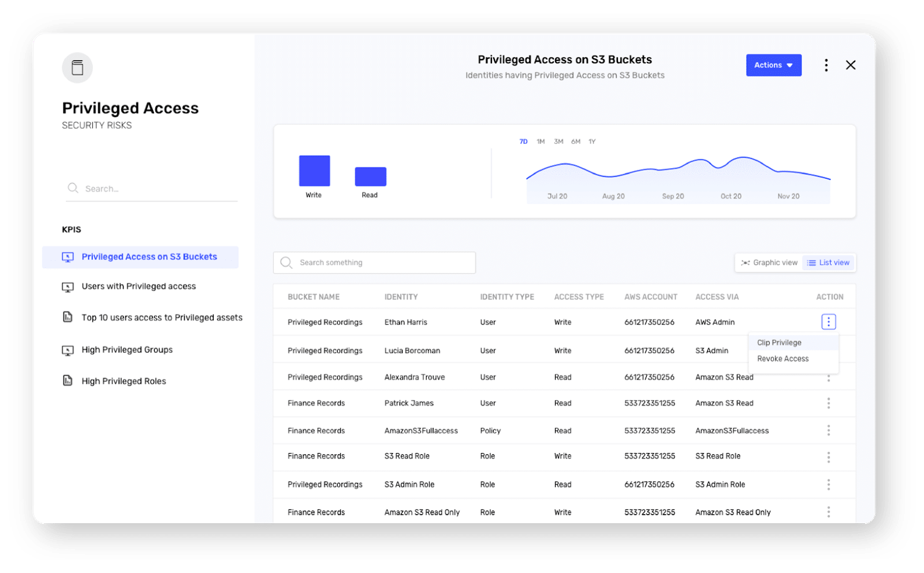The height and width of the screenshot is (573, 924).
Task: Select the High Privileged Groups icon
Action: (67, 350)
